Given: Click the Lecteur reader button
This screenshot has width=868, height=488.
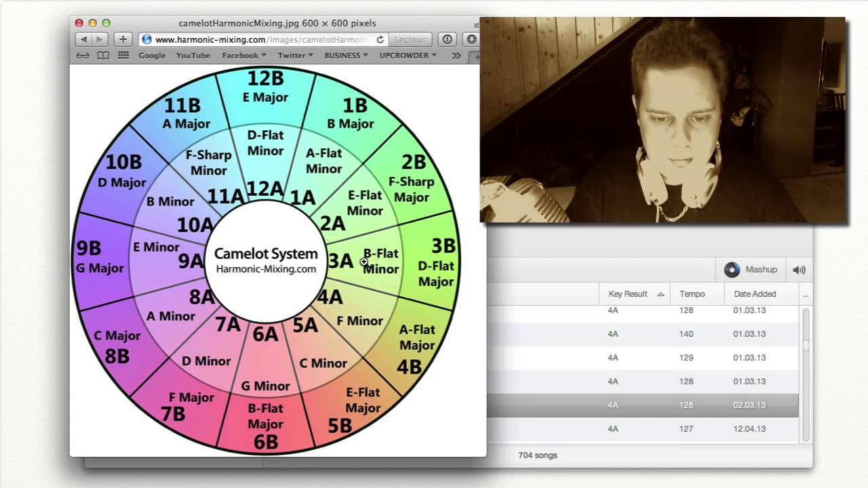Looking at the screenshot, I should 410,39.
